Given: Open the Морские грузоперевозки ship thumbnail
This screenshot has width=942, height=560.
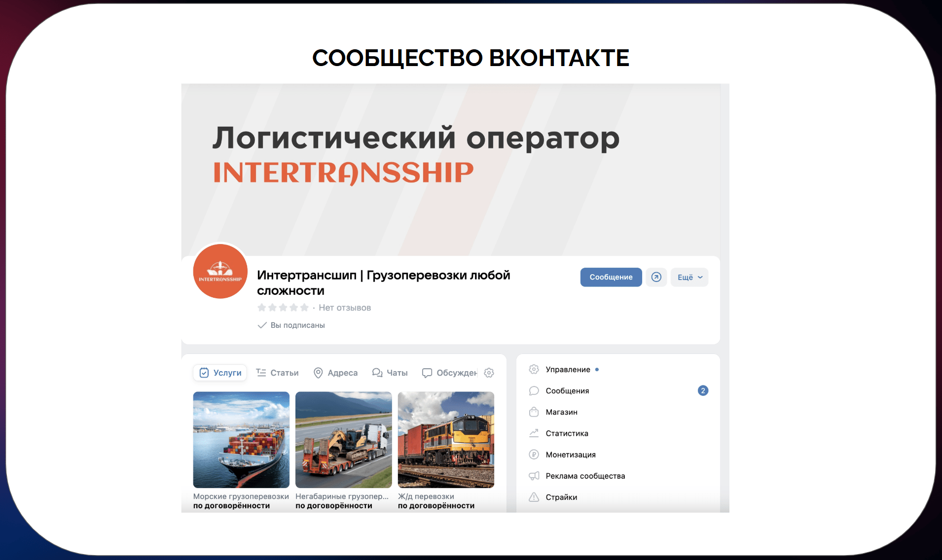Looking at the screenshot, I should (241, 440).
